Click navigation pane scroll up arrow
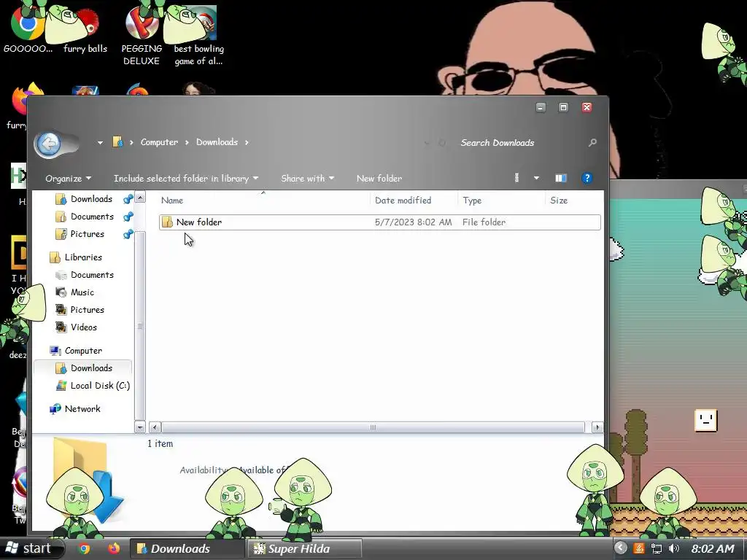 [140, 197]
